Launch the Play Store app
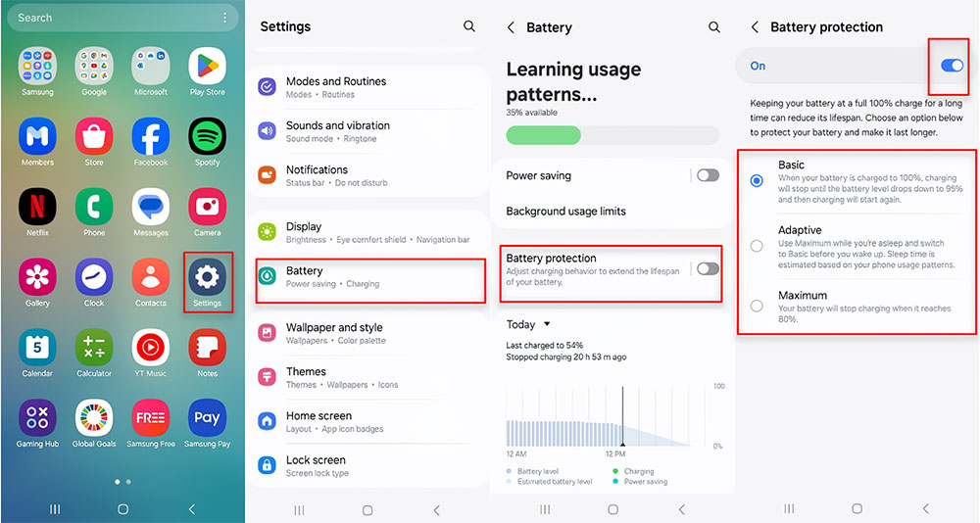 208,67
